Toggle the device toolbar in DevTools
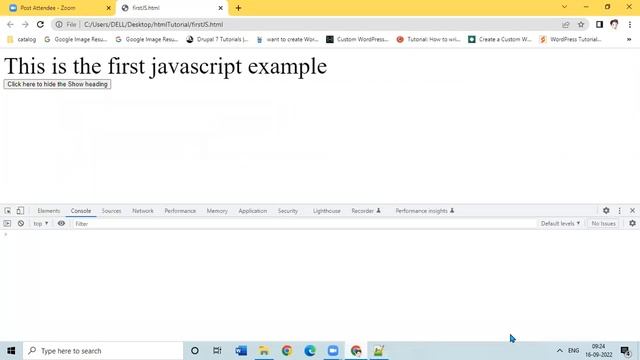This screenshot has width=640, height=360. pos(20,211)
